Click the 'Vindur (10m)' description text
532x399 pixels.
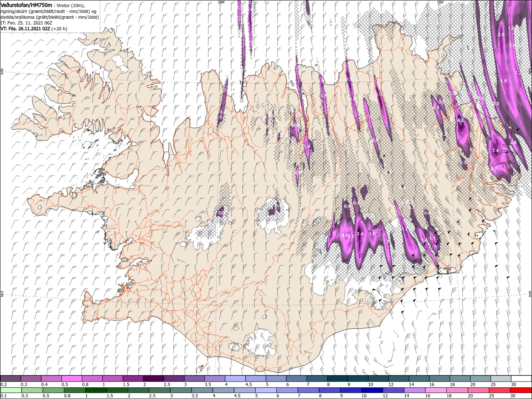coord(71,5)
